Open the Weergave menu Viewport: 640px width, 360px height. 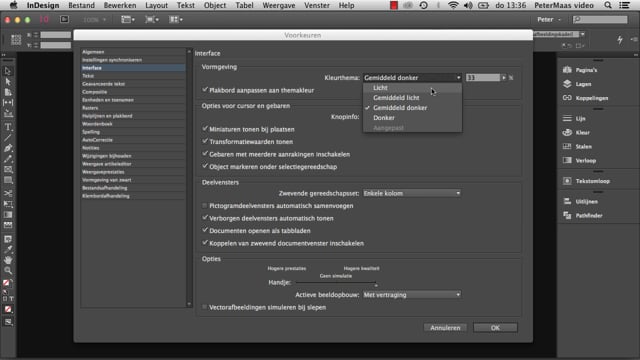(279, 5)
